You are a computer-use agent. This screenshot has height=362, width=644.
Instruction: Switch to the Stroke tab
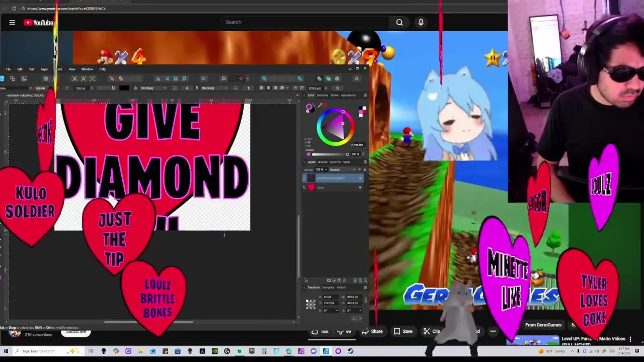pos(335,95)
